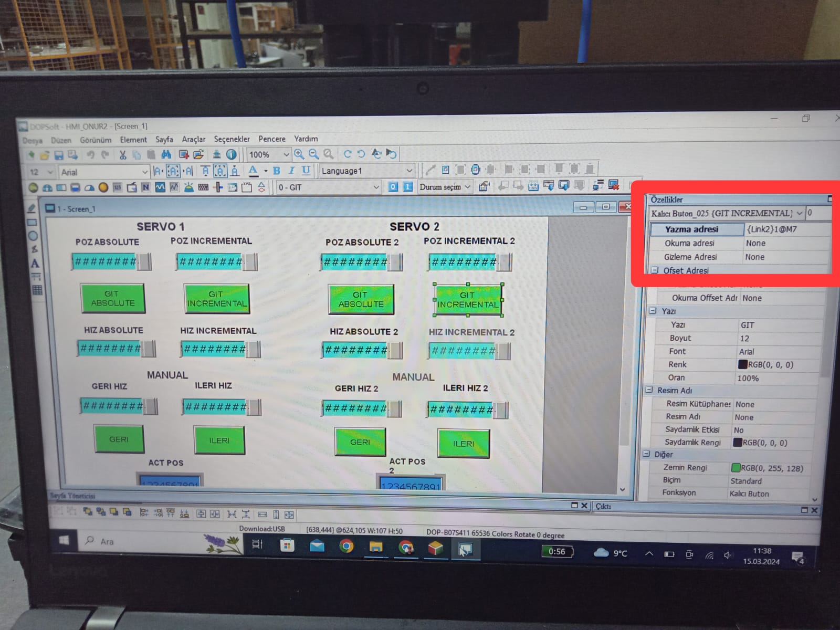This screenshot has height=630, width=840.
Task: Collapse the Yazı property group
Action: [x=653, y=311]
